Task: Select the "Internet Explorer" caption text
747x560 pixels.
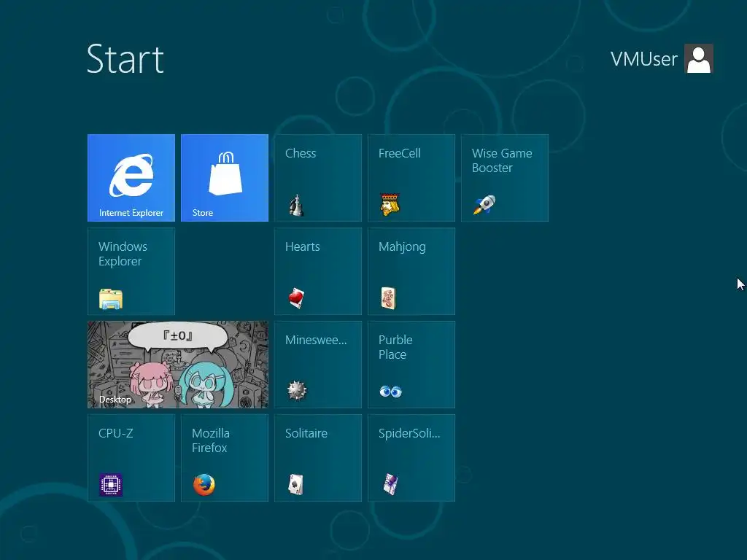Action: pyautogui.click(x=131, y=213)
